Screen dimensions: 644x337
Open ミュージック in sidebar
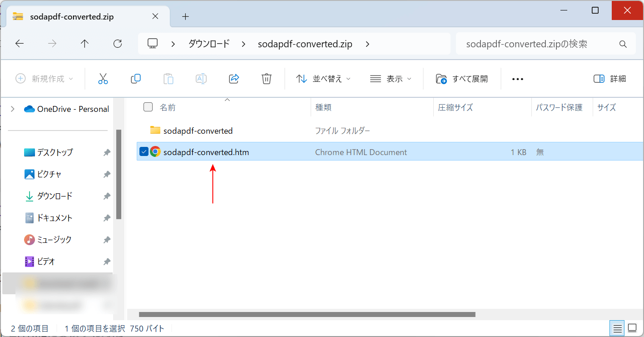54,239
